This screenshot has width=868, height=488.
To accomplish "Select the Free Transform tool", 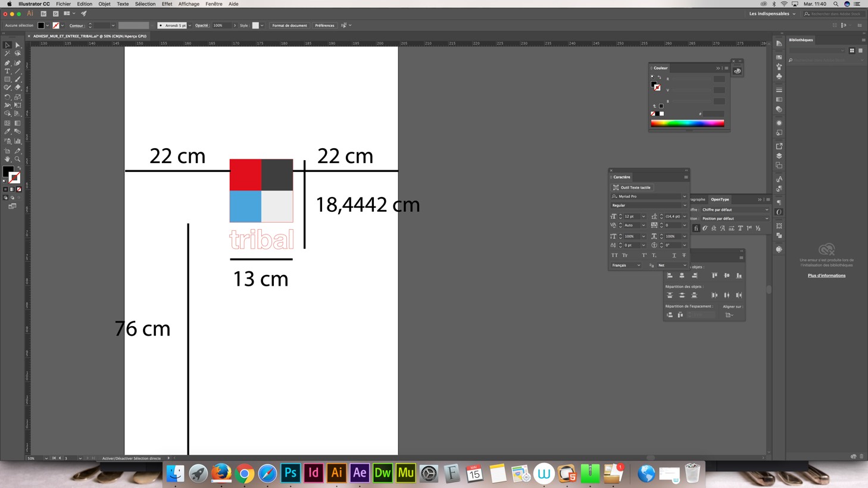I will (x=17, y=105).
